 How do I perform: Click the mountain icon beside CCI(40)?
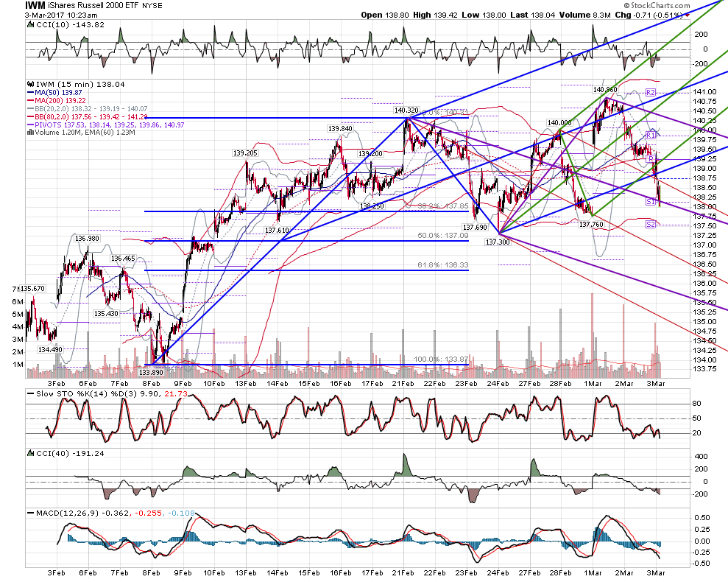[31, 453]
